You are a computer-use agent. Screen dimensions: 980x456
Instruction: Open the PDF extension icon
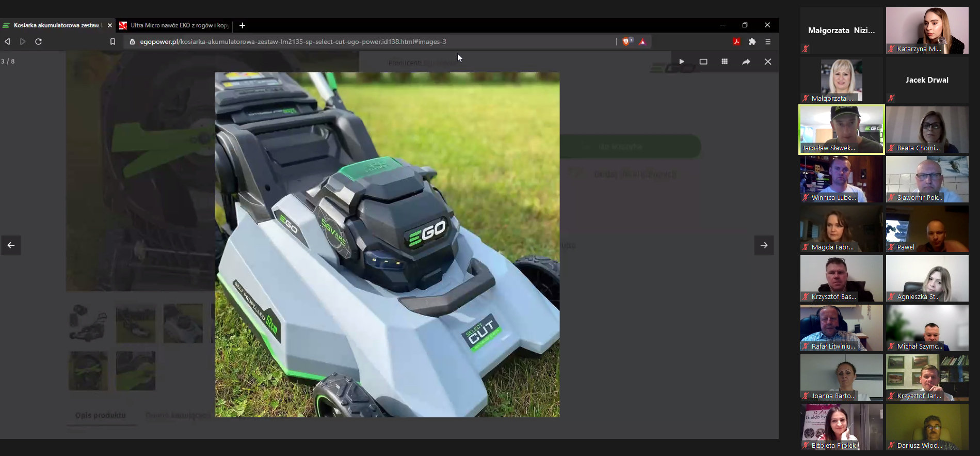tap(736, 41)
